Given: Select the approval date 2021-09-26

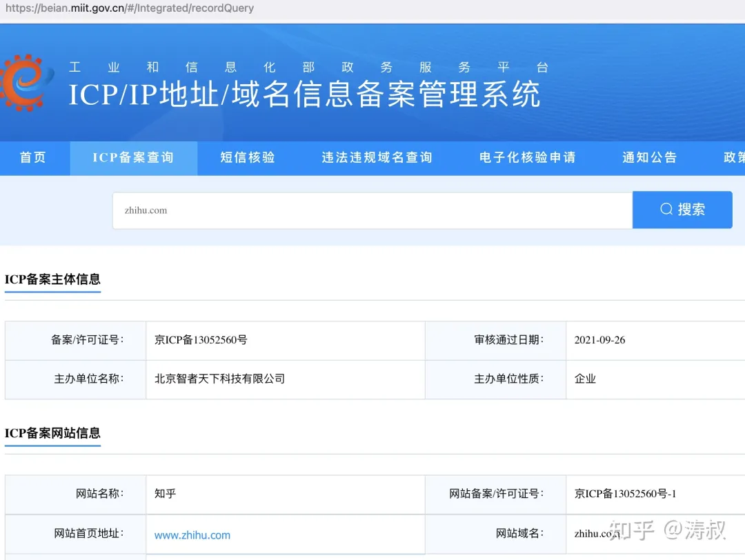Looking at the screenshot, I should [x=599, y=340].
